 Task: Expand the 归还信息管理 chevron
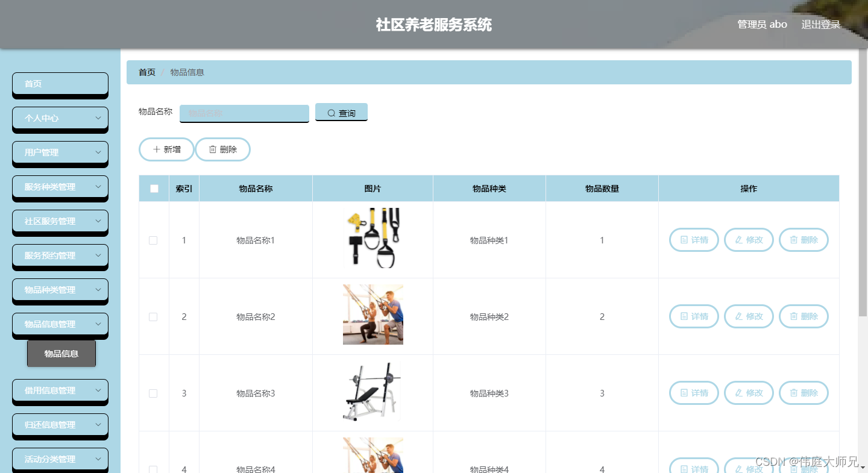(x=98, y=425)
